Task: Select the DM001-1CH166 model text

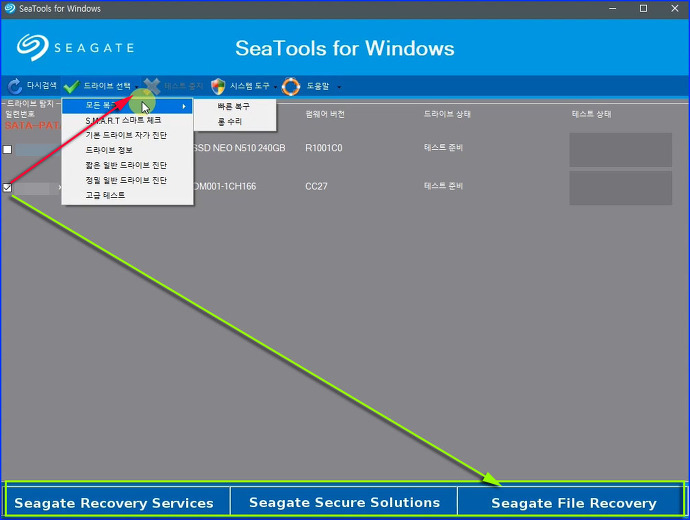Action: click(225, 186)
